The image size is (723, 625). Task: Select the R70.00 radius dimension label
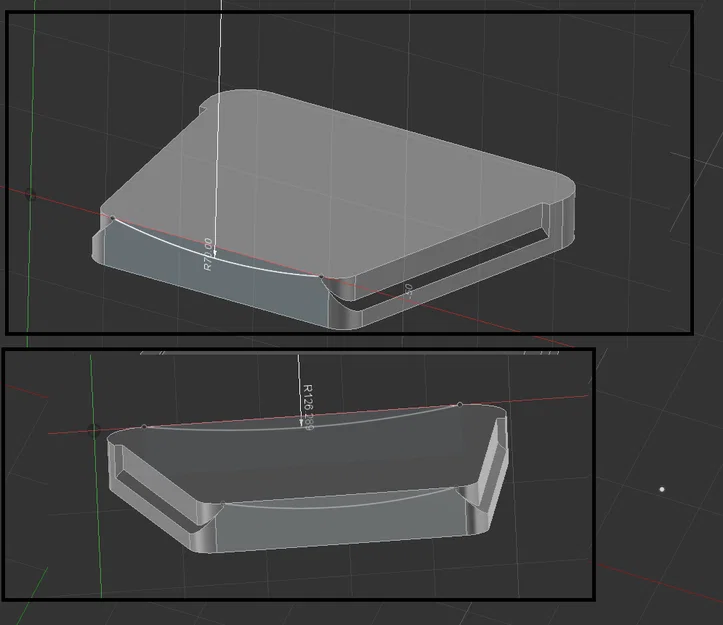coord(208,254)
